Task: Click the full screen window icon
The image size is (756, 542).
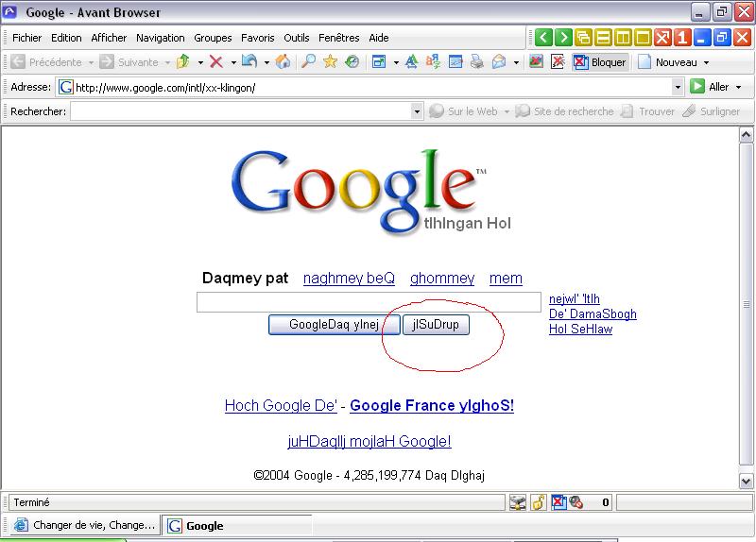Action: coord(379,61)
